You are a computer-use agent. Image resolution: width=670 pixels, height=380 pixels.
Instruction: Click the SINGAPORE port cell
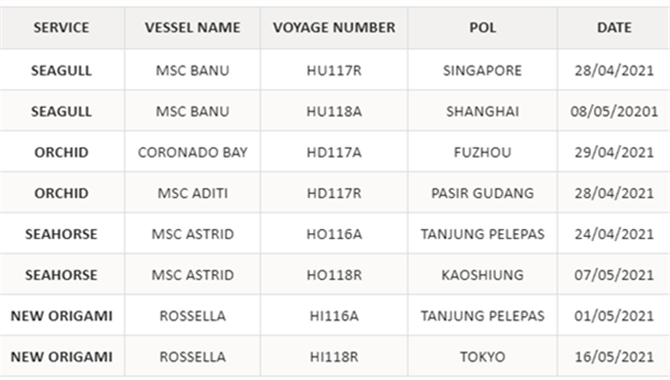click(x=482, y=70)
